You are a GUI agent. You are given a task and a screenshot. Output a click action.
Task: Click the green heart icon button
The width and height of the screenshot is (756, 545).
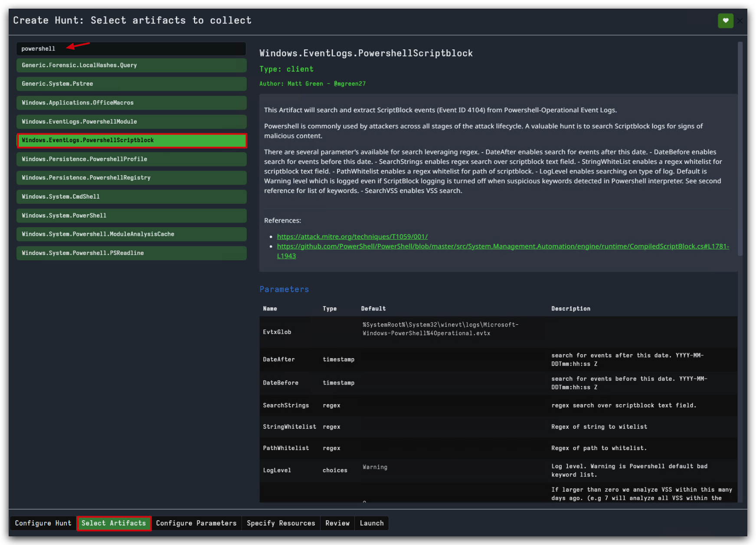(x=725, y=20)
